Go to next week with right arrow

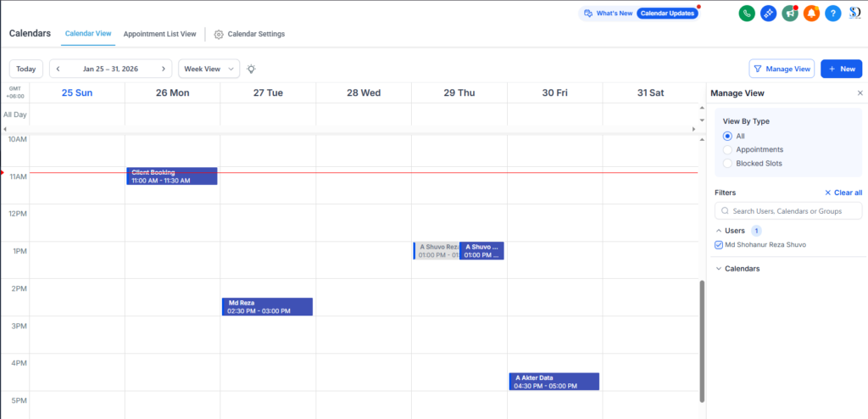pos(164,69)
